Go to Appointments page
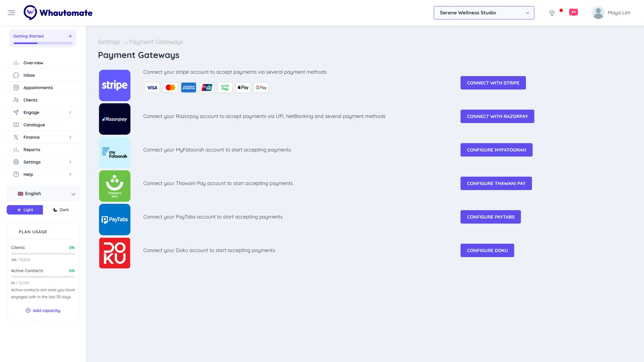The width and height of the screenshot is (644, 362). (43, 87)
